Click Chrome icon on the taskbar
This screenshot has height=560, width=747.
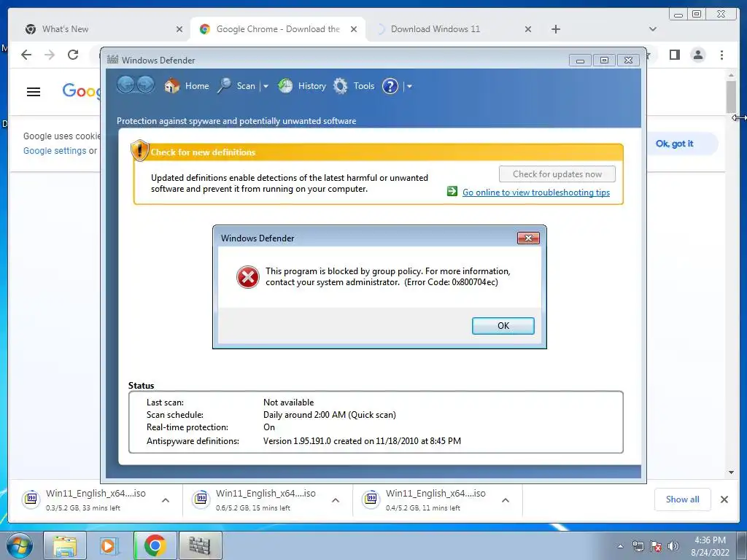[x=155, y=545]
